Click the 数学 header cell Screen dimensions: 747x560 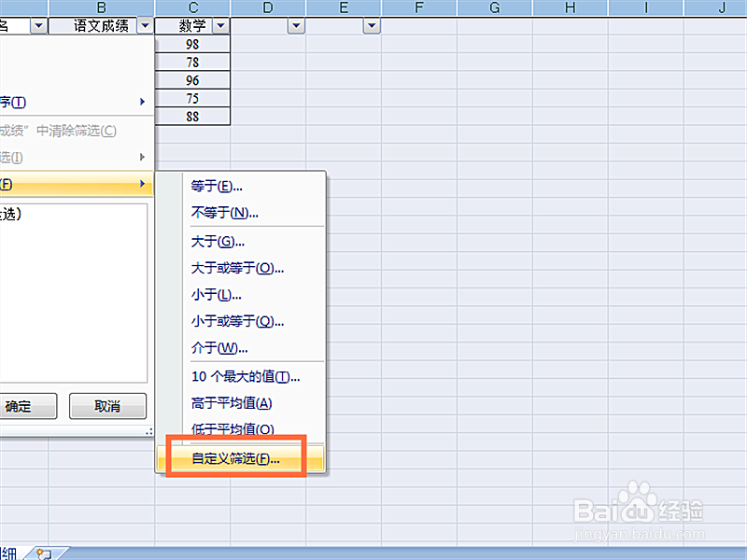[192, 26]
